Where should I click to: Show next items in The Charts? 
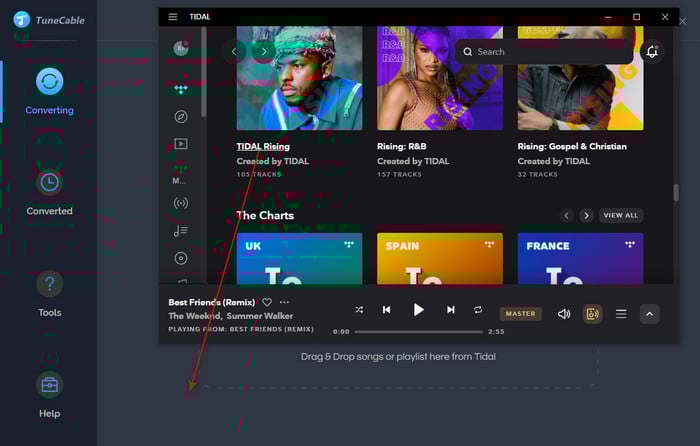tap(586, 216)
